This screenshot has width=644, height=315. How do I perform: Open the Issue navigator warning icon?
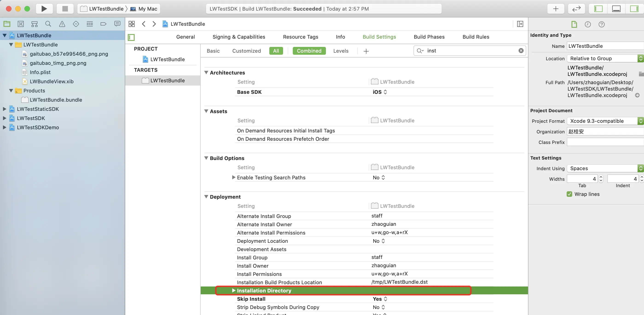62,24
